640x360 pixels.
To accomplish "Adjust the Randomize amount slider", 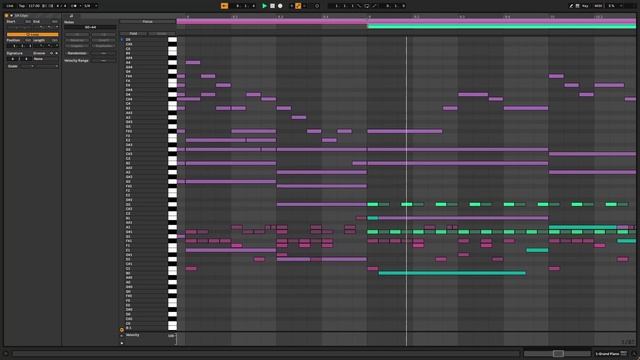I will click(x=104, y=53).
